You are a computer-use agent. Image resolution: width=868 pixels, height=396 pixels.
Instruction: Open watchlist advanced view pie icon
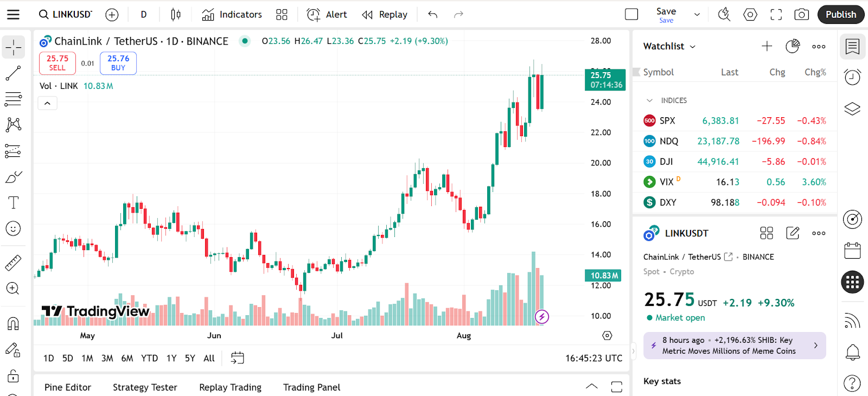(793, 46)
